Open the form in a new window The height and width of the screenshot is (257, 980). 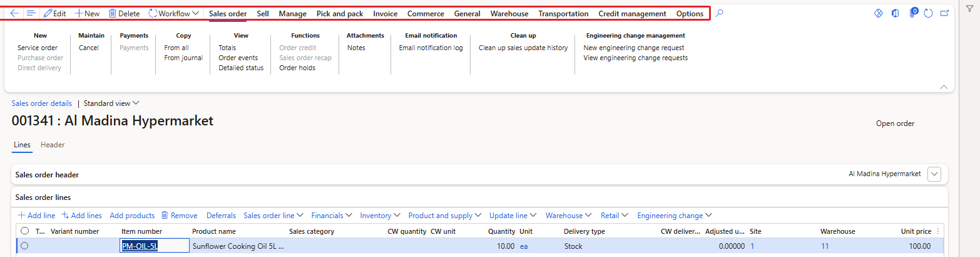[944, 13]
